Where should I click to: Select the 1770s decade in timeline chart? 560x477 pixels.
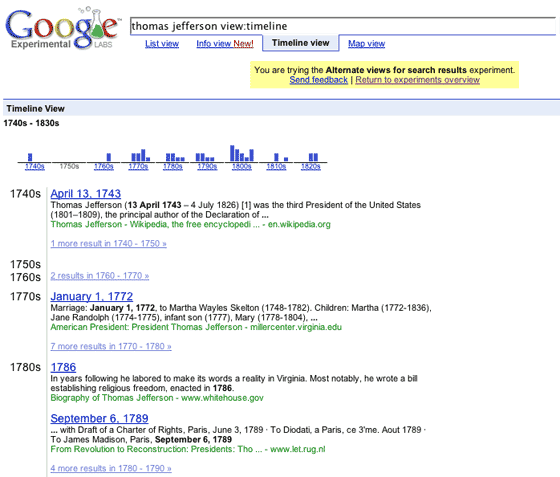pos(138,166)
